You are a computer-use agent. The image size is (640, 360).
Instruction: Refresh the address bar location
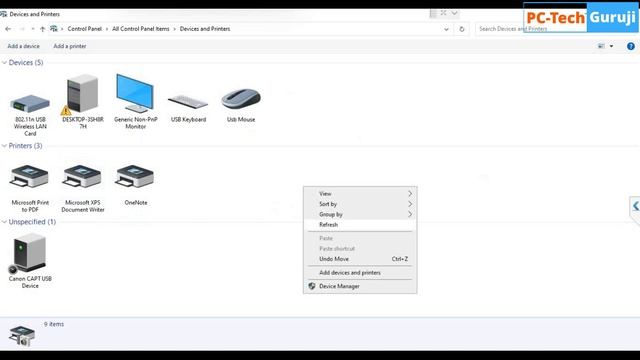(x=462, y=29)
